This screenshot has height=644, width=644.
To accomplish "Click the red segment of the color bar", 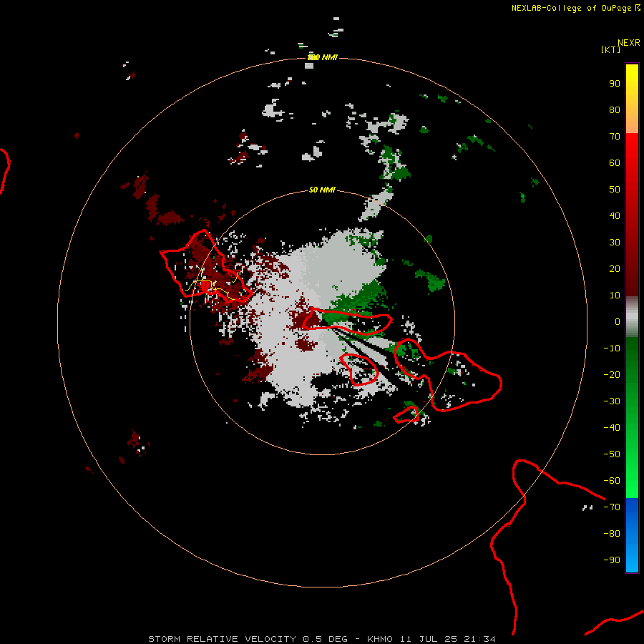I will point(632,215).
